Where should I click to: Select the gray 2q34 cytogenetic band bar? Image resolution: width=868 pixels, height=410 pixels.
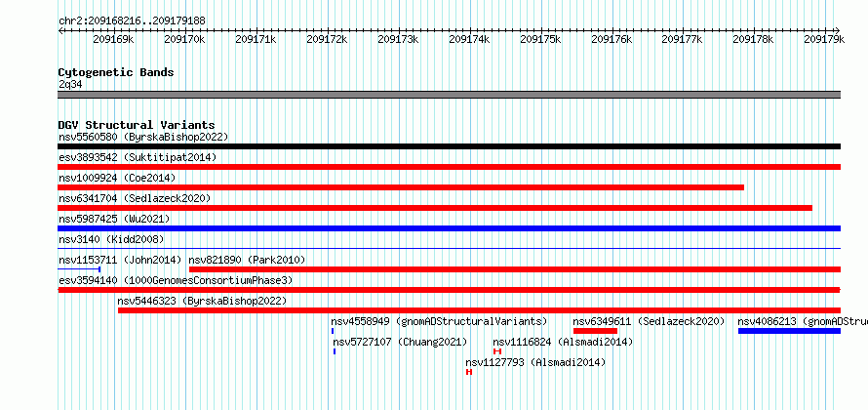point(449,95)
